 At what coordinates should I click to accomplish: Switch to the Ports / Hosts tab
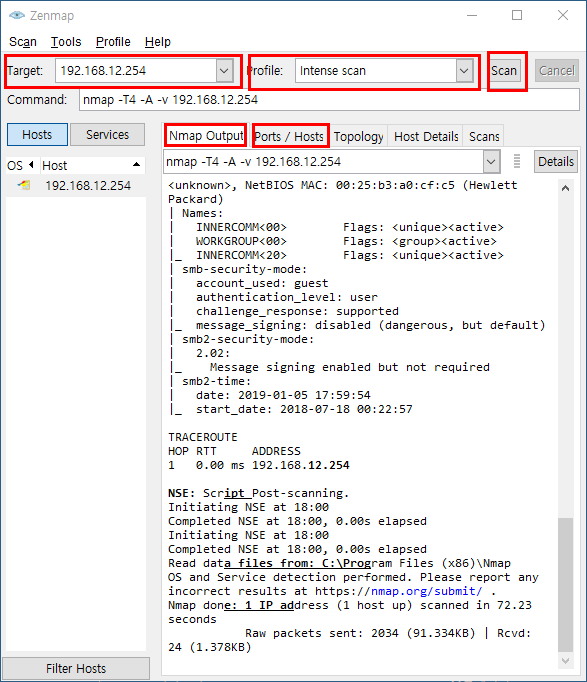point(289,137)
